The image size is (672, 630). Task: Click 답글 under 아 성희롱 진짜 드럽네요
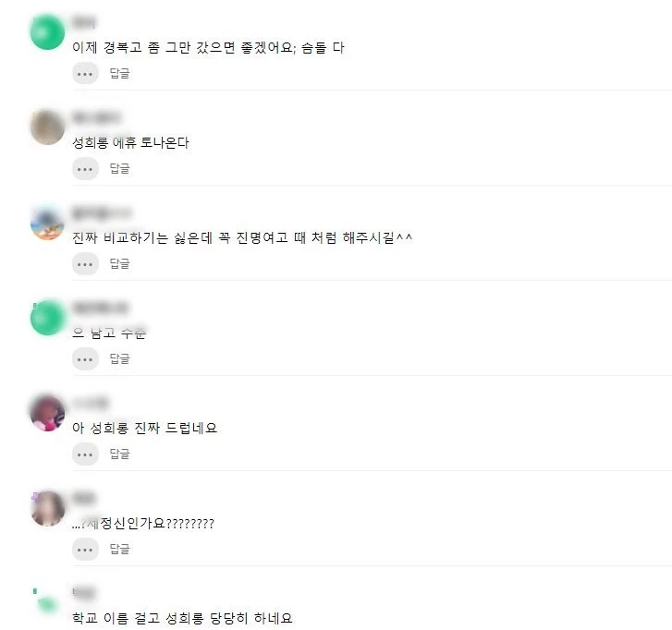[x=119, y=454]
